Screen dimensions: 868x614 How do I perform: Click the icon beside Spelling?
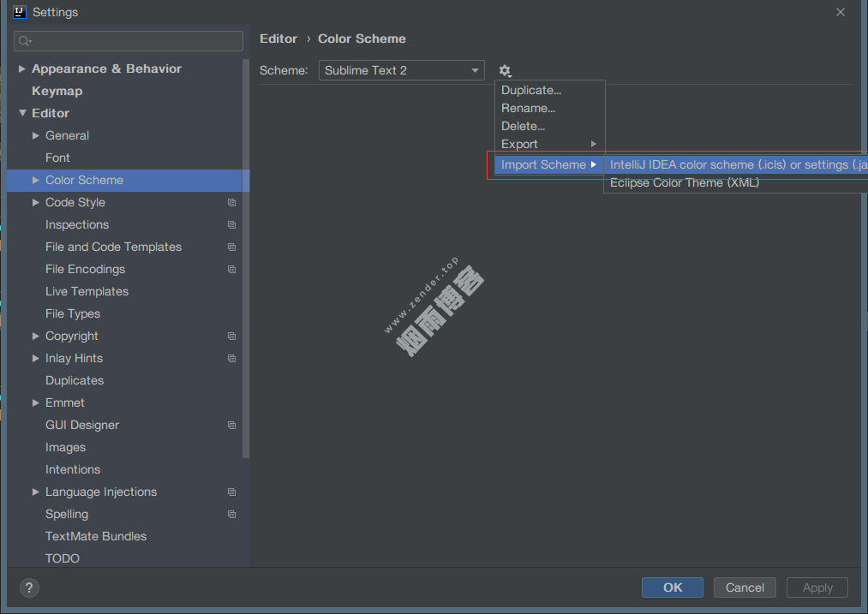tap(231, 515)
